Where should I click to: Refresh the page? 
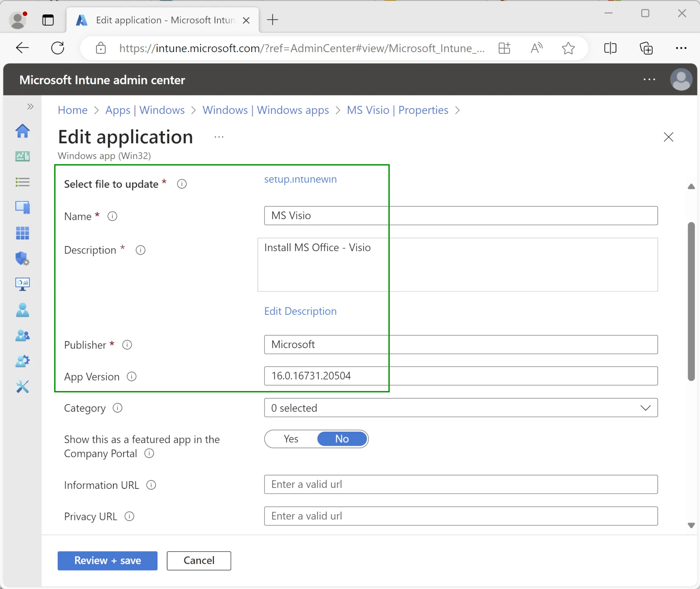pyautogui.click(x=58, y=48)
